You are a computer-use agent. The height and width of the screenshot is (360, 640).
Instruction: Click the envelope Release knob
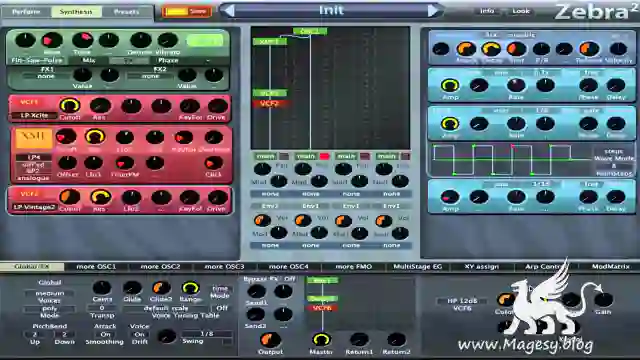click(589, 49)
